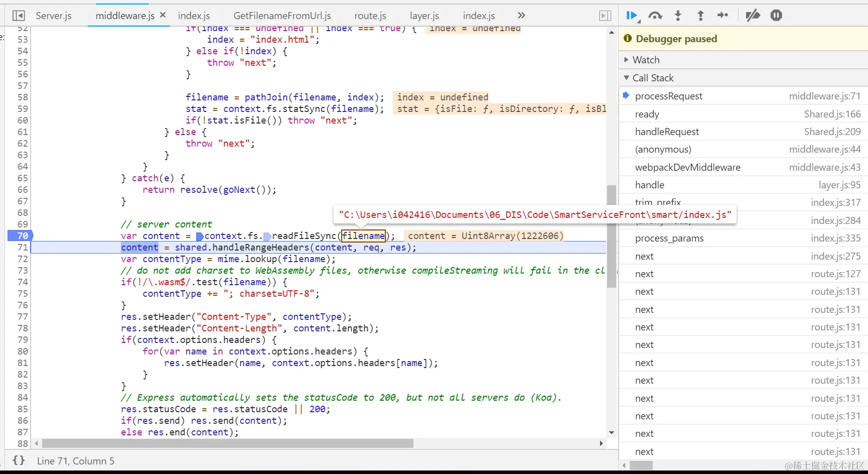Resume script execution
Image resolution: width=868 pixels, height=474 pixels.
click(x=633, y=16)
